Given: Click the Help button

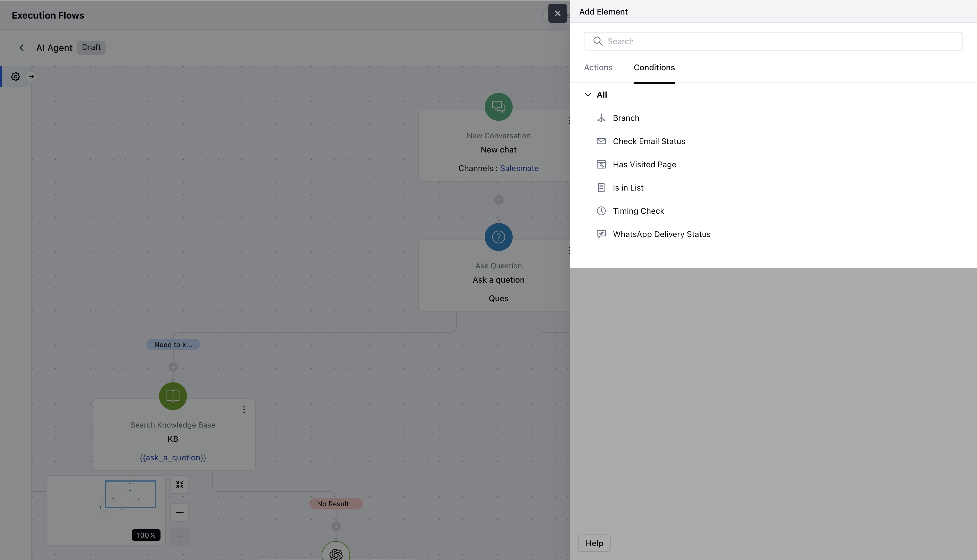Looking at the screenshot, I should point(594,543).
